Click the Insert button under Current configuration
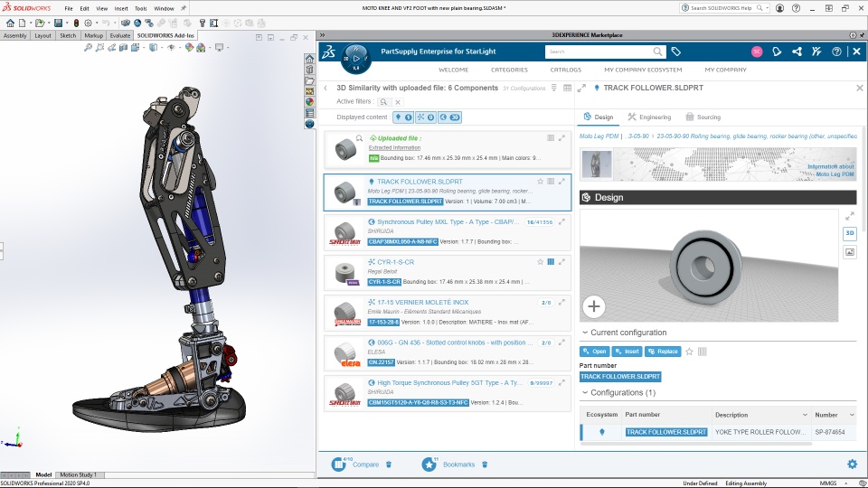Image resolution: width=868 pixels, height=488 pixels. click(627, 352)
